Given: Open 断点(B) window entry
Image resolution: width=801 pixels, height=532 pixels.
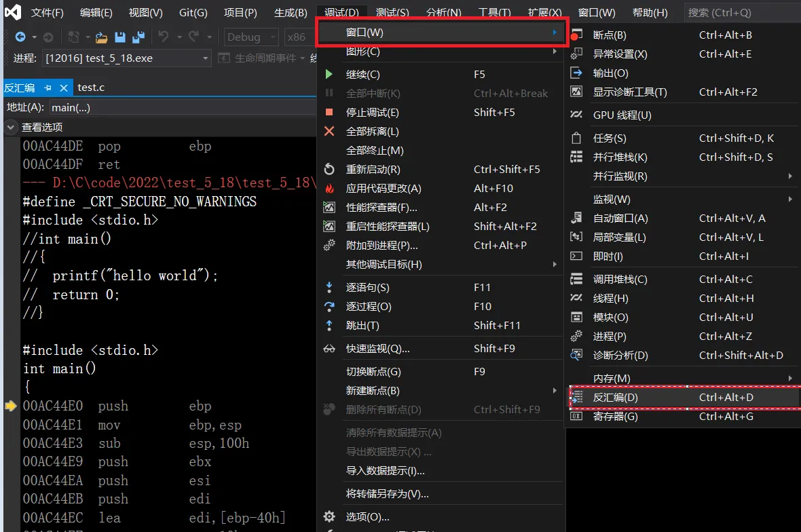Looking at the screenshot, I should pos(684,35).
